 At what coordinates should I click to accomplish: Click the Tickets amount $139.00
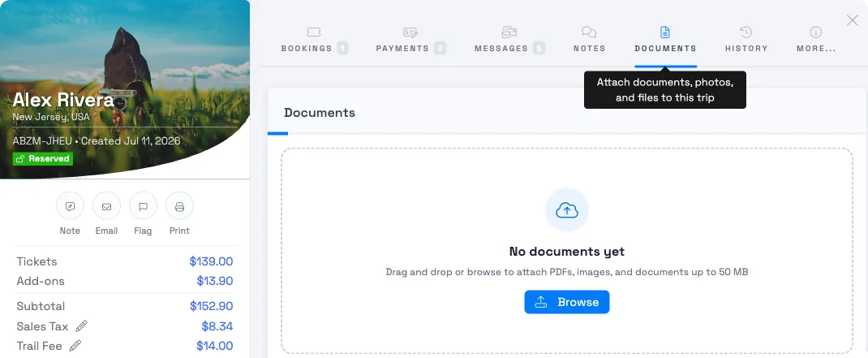[211, 261]
